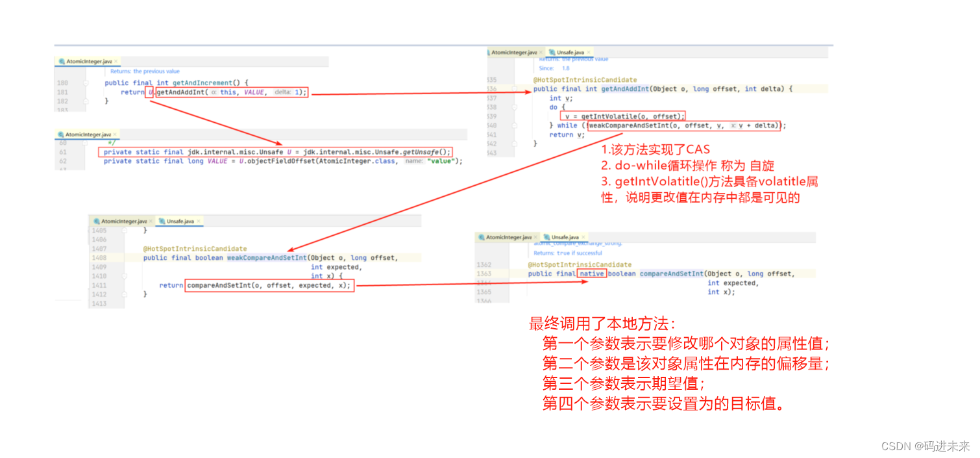Close Unsafe.java tab above native compareAndSetInt code
Viewport: 980px width, 458px height.
(x=583, y=237)
